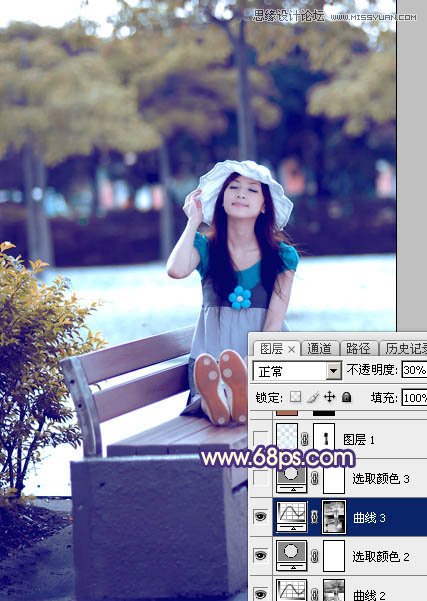This screenshot has height=601, width=427.
Task: Open the 历史记录 (History) tab
Action: pyautogui.click(x=405, y=348)
